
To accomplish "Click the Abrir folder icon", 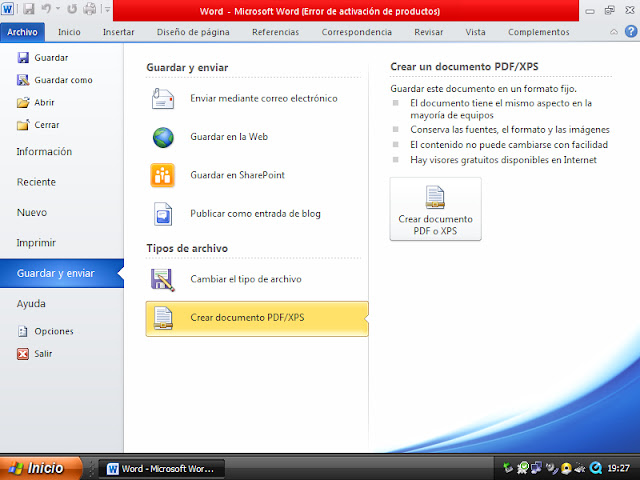I will pyautogui.click(x=23, y=102).
